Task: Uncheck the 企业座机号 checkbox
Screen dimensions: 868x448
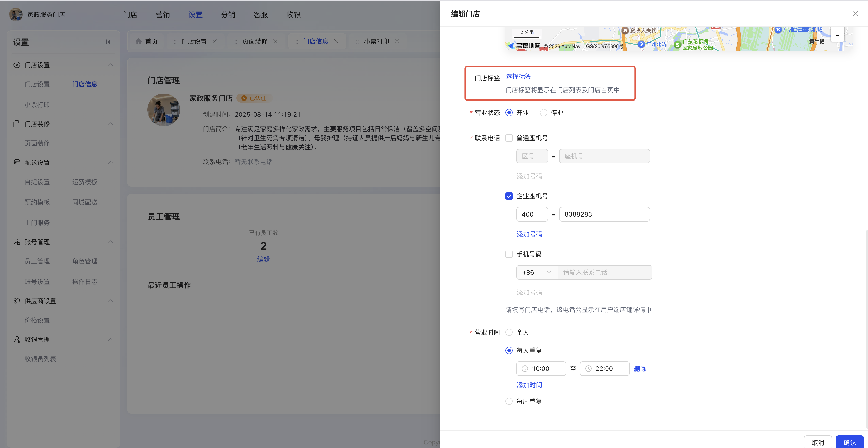Action: 509,196
